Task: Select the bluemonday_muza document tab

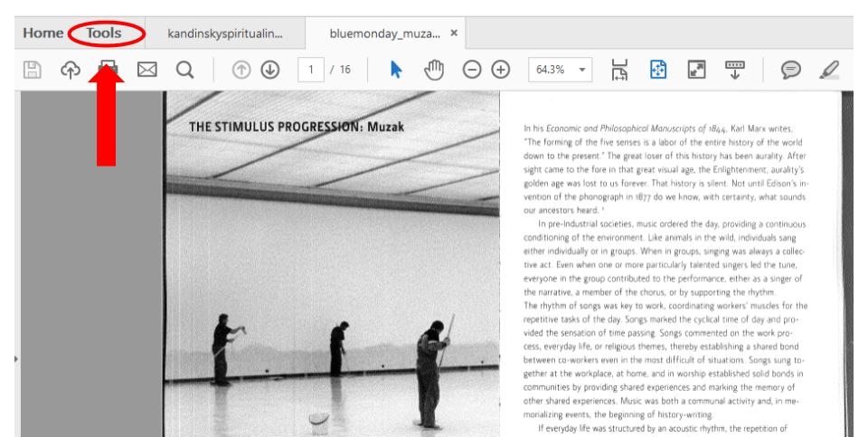Action: click(385, 33)
